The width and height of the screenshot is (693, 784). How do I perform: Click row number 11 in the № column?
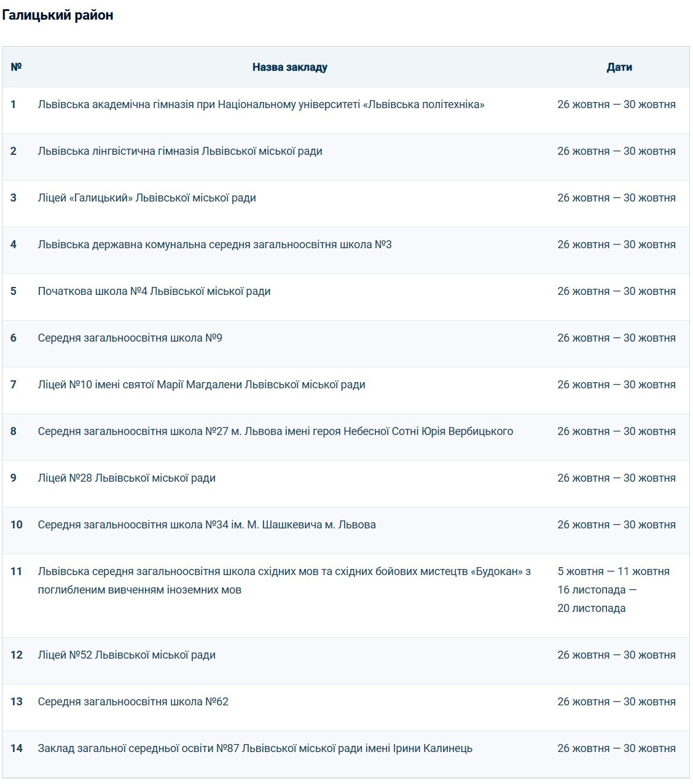click(17, 571)
